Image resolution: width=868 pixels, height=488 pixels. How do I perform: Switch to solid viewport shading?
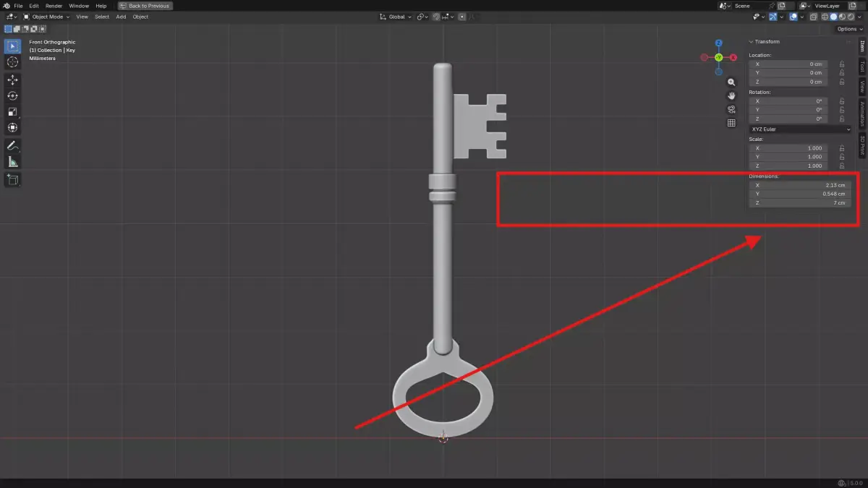point(833,17)
